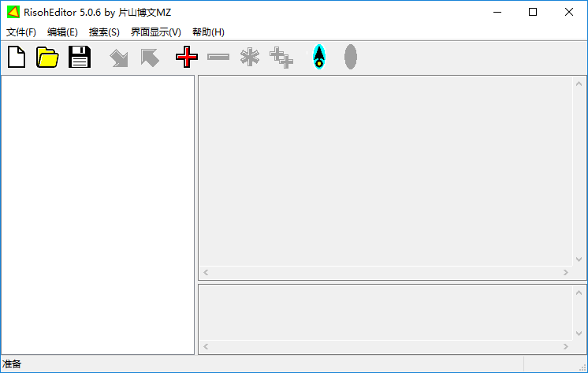The width and height of the screenshot is (588, 373).
Task: Click the New file toolbar icon
Action: point(17,57)
